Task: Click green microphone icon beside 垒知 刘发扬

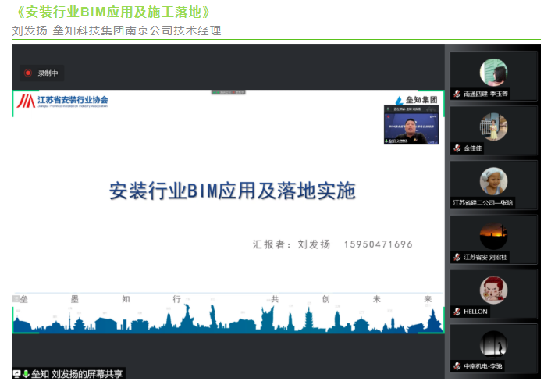Action: [26, 374]
